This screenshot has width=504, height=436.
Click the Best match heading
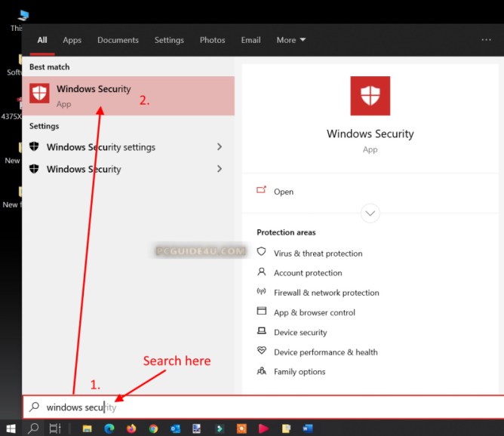pyautogui.click(x=50, y=67)
